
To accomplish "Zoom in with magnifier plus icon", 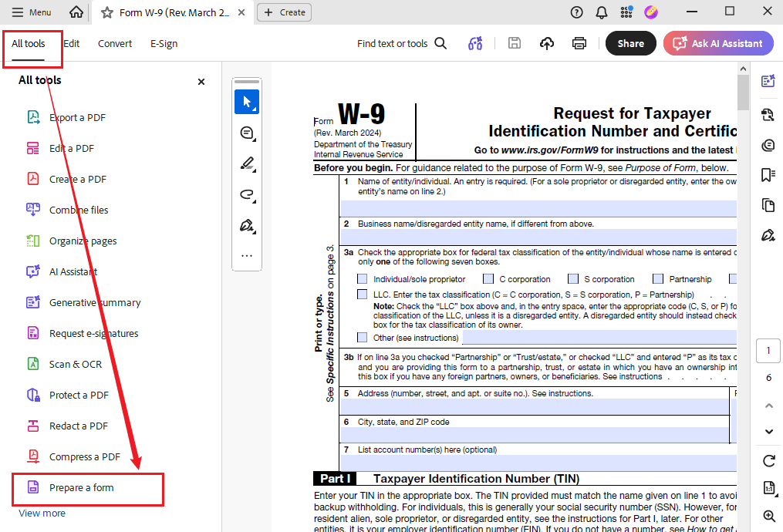I will (769, 516).
